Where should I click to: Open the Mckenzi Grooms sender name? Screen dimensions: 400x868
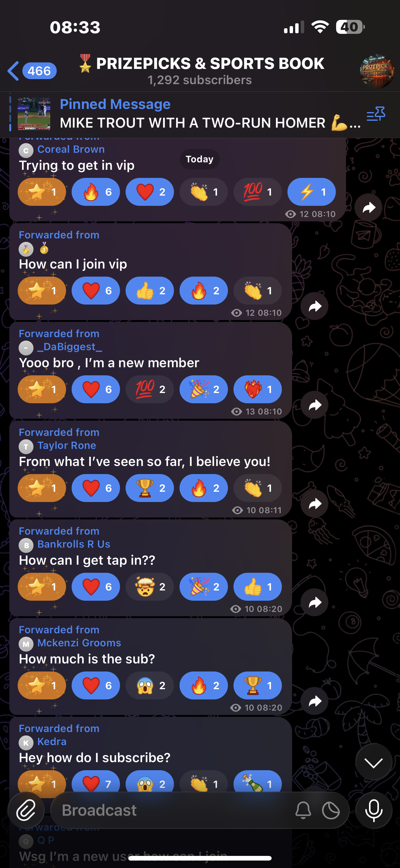tap(79, 643)
